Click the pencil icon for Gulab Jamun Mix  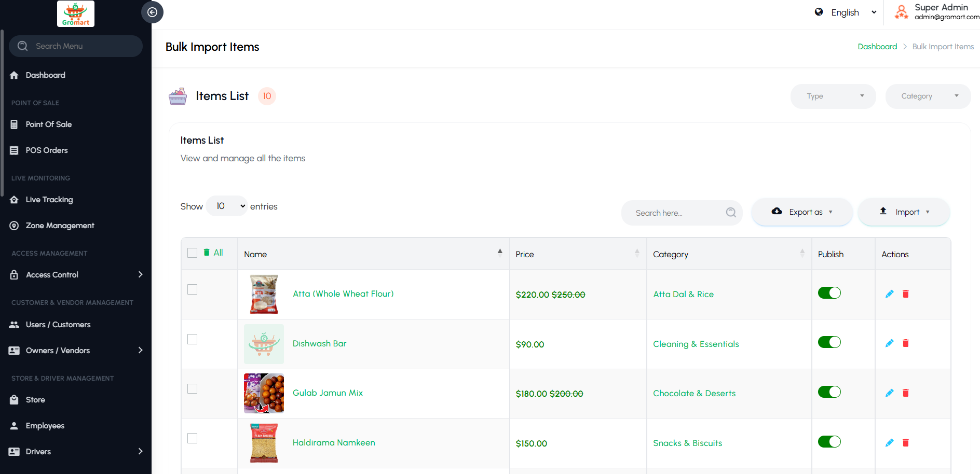coord(889,393)
